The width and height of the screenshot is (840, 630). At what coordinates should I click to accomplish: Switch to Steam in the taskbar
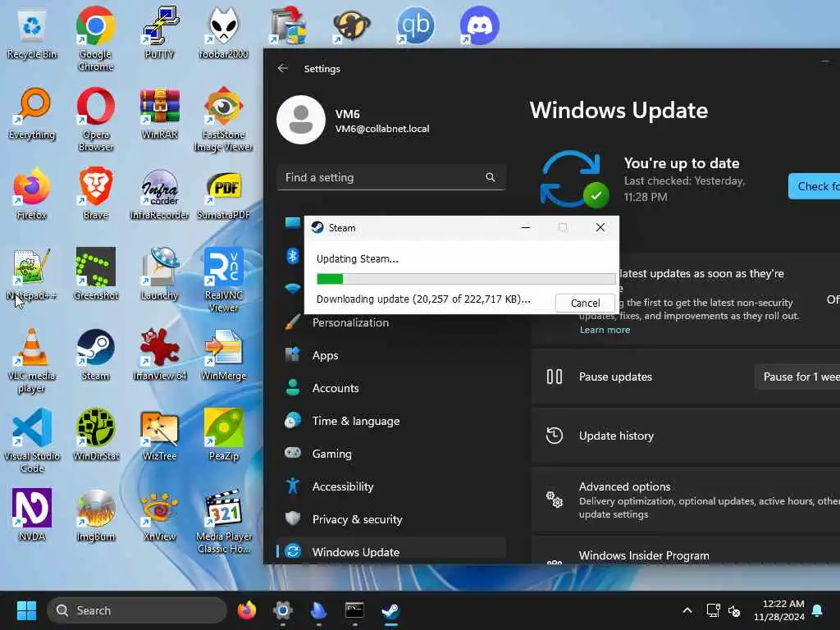[390, 610]
